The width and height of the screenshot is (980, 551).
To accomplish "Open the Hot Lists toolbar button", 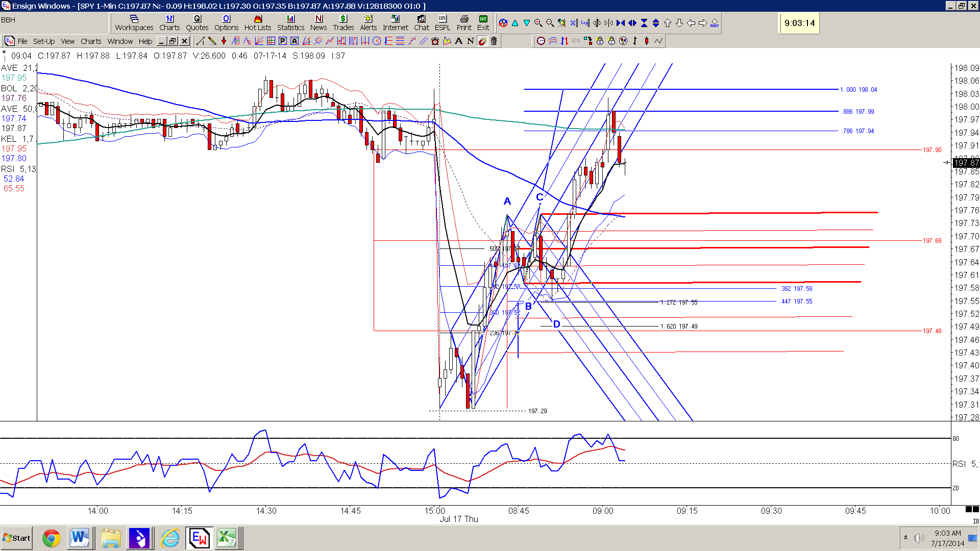I will click(x=257, y=23).
